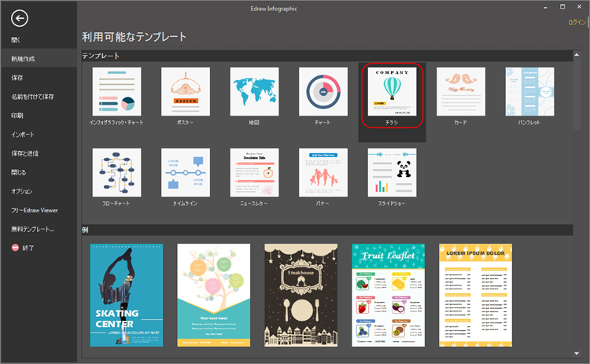The image size is (590, 364).
Task: Click the back arrow icon
Action: click(x=20, y=20)
